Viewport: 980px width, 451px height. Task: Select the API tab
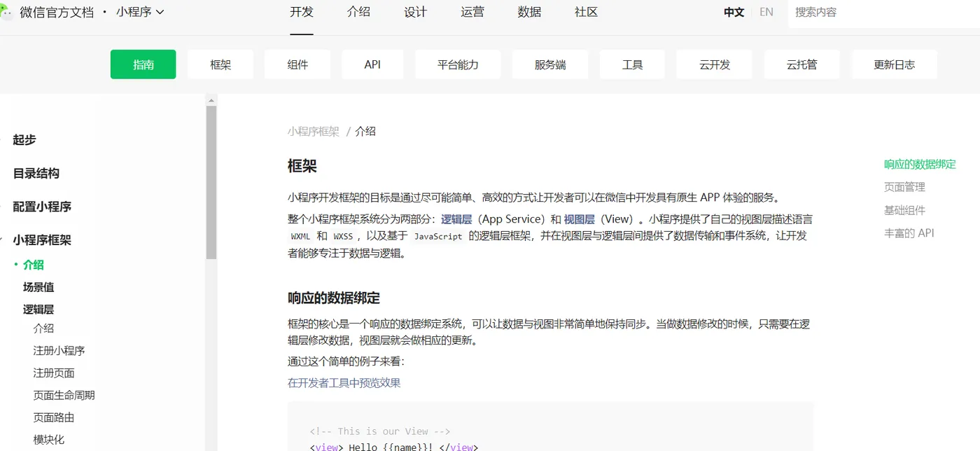point(372,64)
